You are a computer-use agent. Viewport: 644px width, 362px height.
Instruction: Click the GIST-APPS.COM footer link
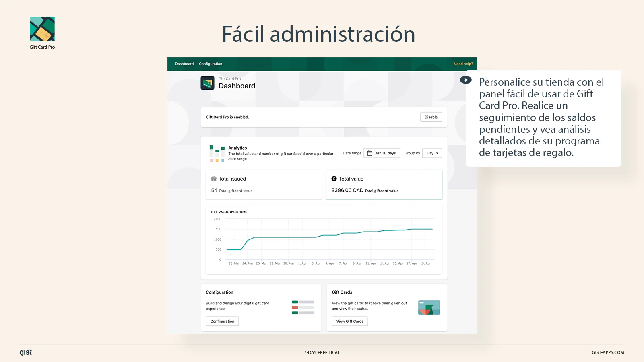click(x=608, y=352)
